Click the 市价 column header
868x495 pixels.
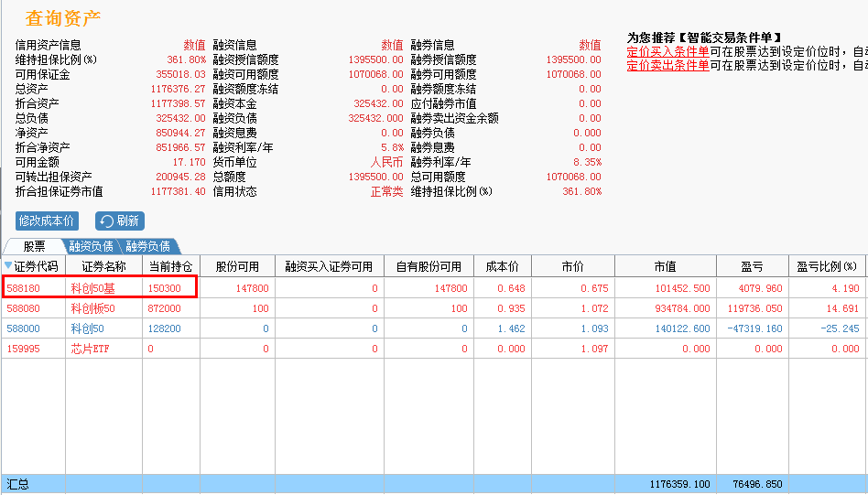click(573, 266)
